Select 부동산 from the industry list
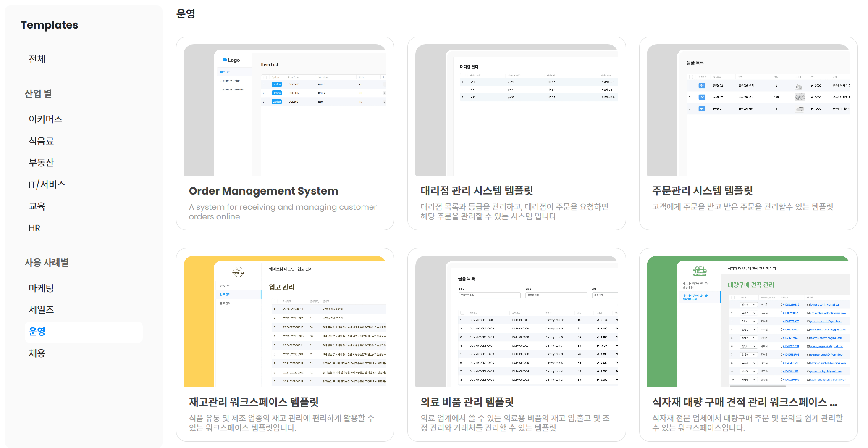868x448 pixels. 41,163
